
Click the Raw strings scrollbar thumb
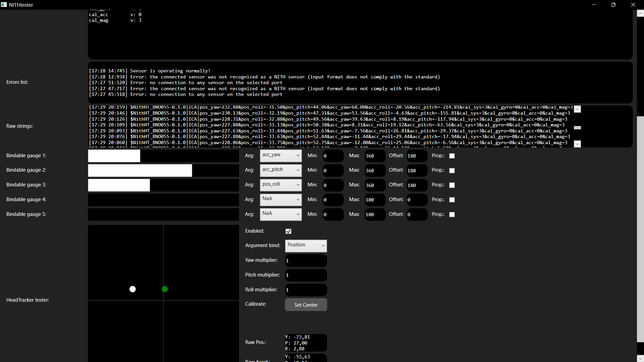(577, 127)
